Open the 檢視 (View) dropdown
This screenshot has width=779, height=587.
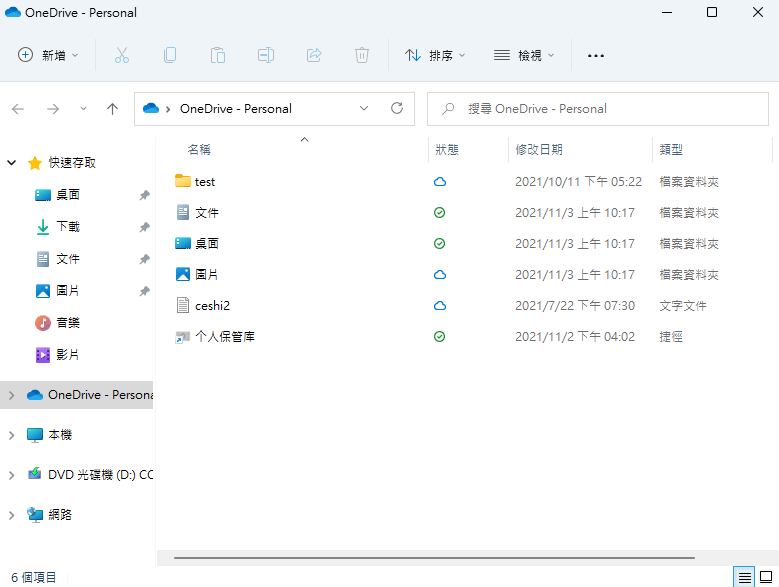524,55
